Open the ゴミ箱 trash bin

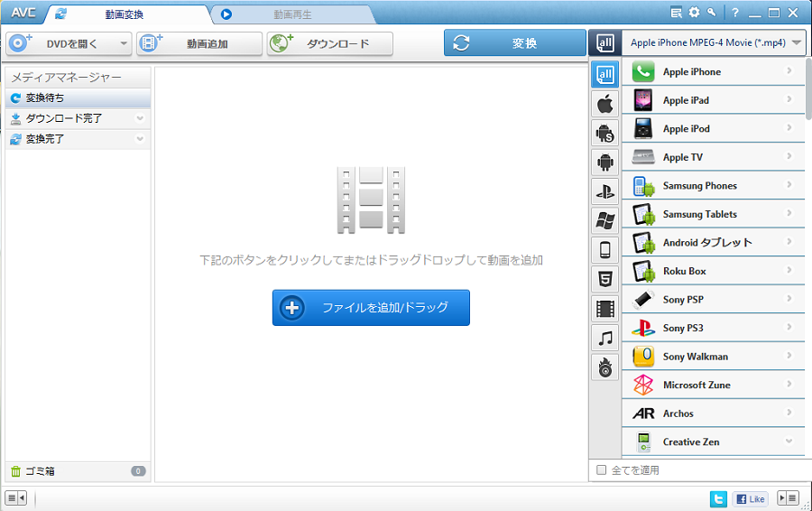pyautogui.click(x=78, y=471)
